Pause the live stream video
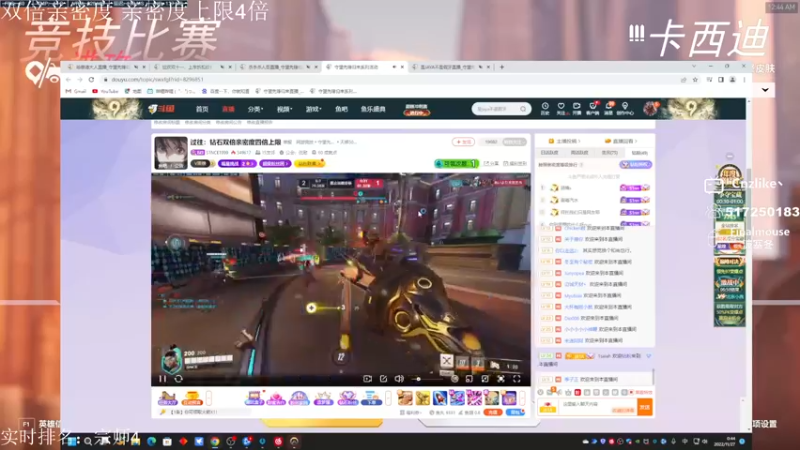Screen dimensions: 800x450 click(162, 379)
